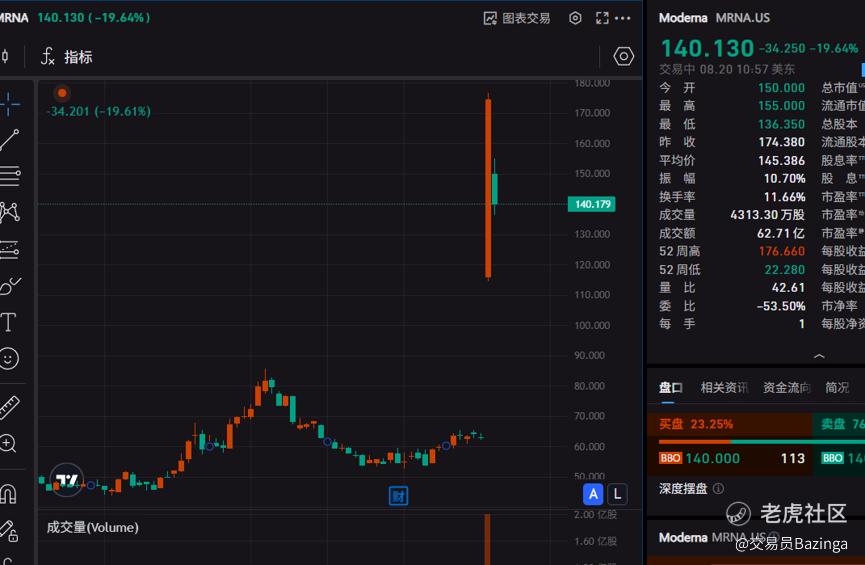
Task: Click the 140.179 current price label
Action: click(592, 204)
